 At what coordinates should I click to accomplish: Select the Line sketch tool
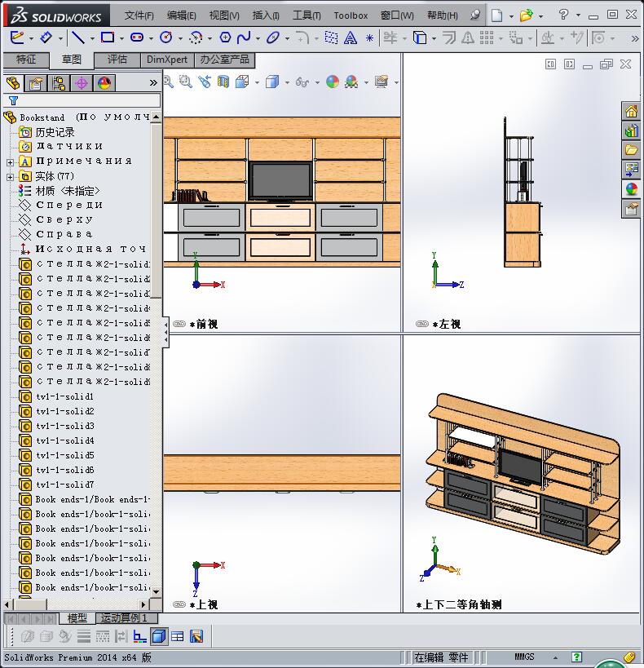(78, 38)
